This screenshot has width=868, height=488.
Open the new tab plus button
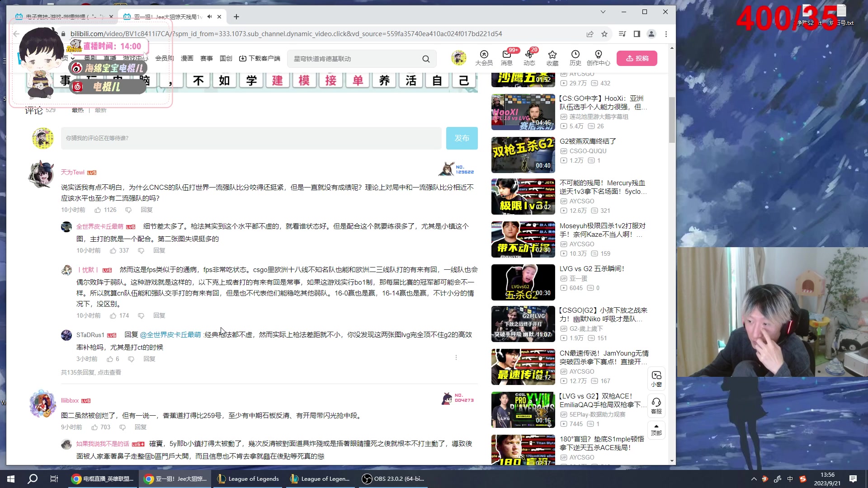point(236,17)
